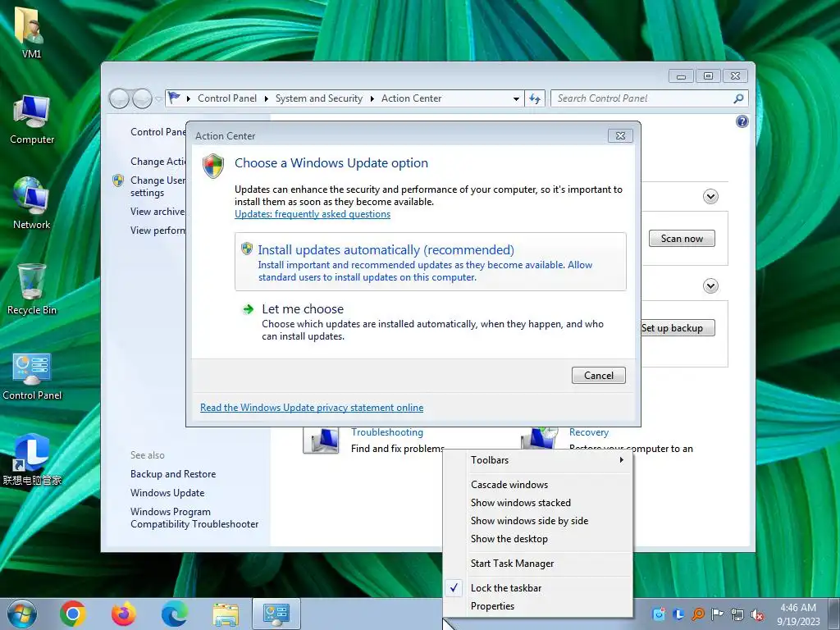Screen dimensions: 840x630
Task: Select the Recycle Bin desktop icon
Action: [32, 290]
